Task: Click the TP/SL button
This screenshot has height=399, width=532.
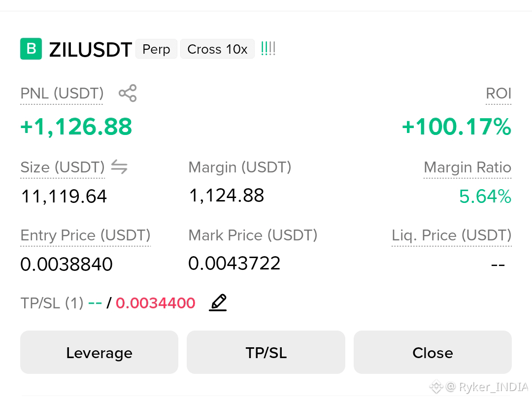Action: point(266,352)
